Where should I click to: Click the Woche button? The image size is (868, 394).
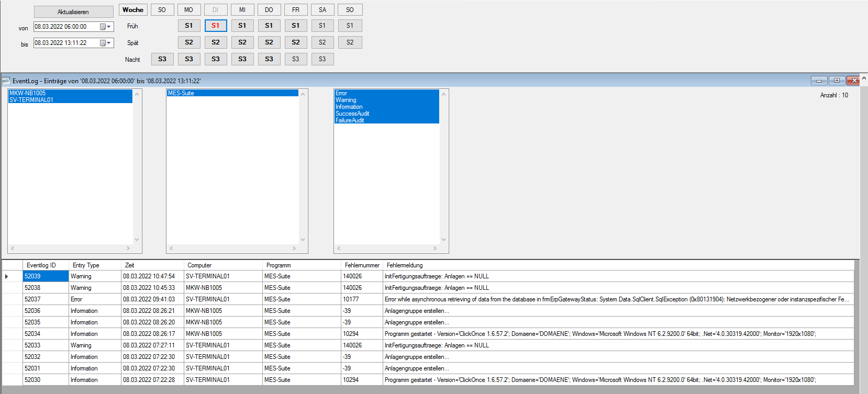click(x=133, y=10)
